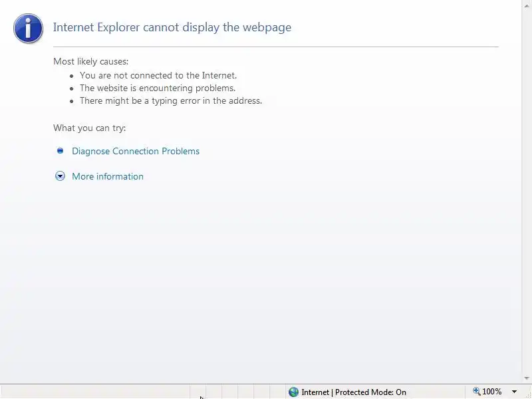Click "The website is encountering problems." text

pyautogui.click(x=158, y=88)
